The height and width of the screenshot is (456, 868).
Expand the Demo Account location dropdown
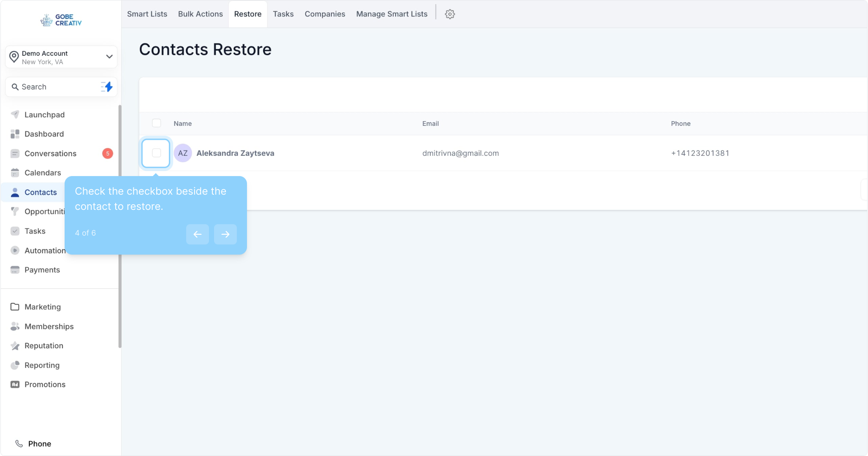[x=109, y=57]
